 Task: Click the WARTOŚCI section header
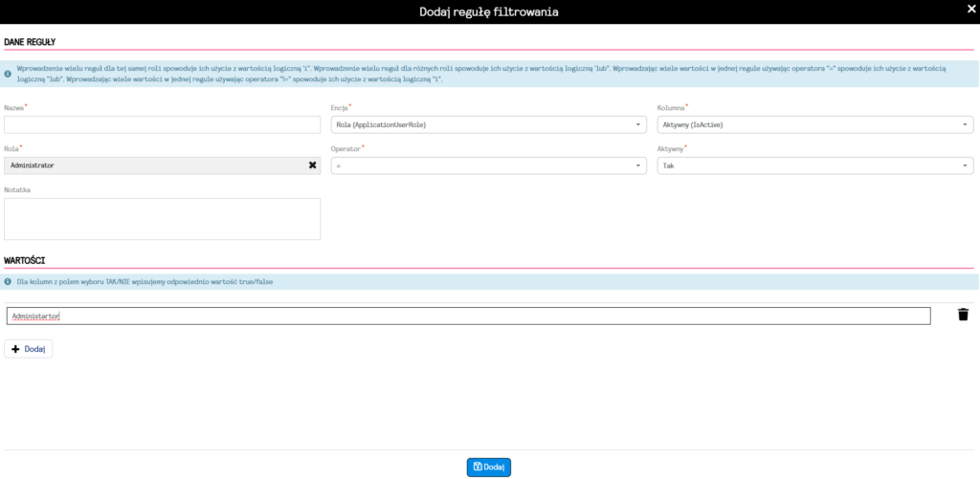pyautogui.click(x=26, y=260)
